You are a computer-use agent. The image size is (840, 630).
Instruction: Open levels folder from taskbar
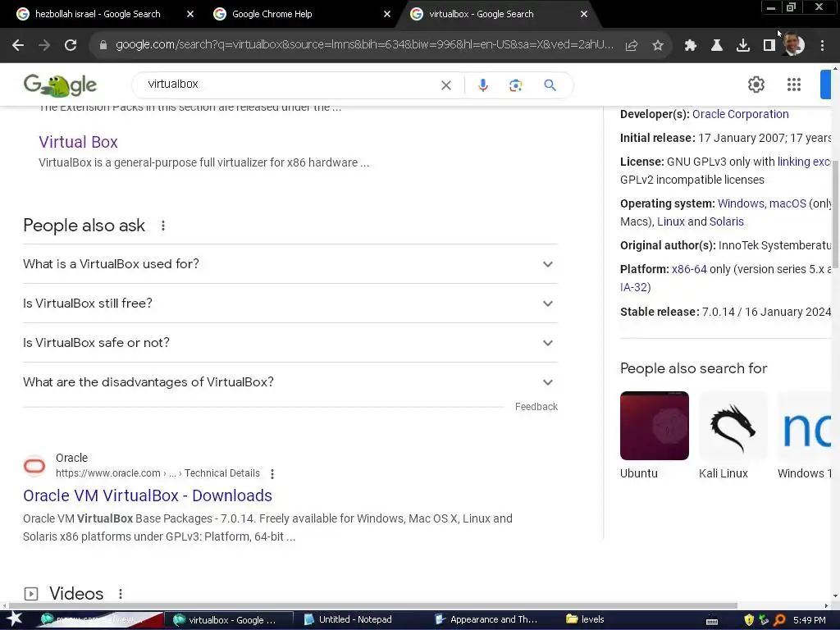[586, 620]
